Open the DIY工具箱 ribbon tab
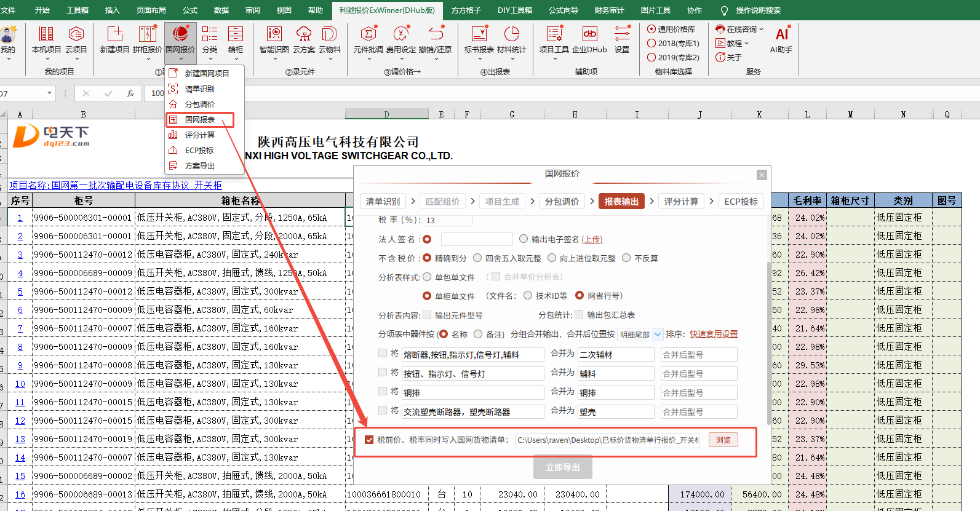 pos(515,10)
